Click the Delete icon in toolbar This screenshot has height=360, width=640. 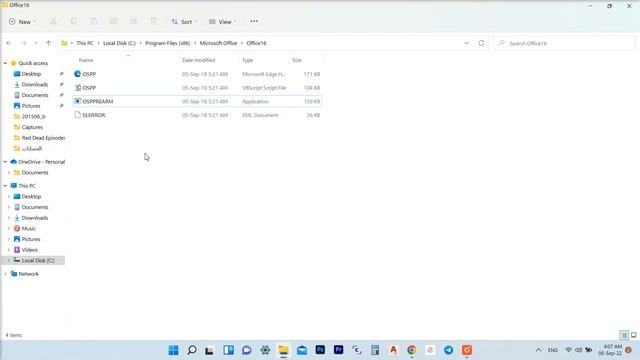coord(153,21)
